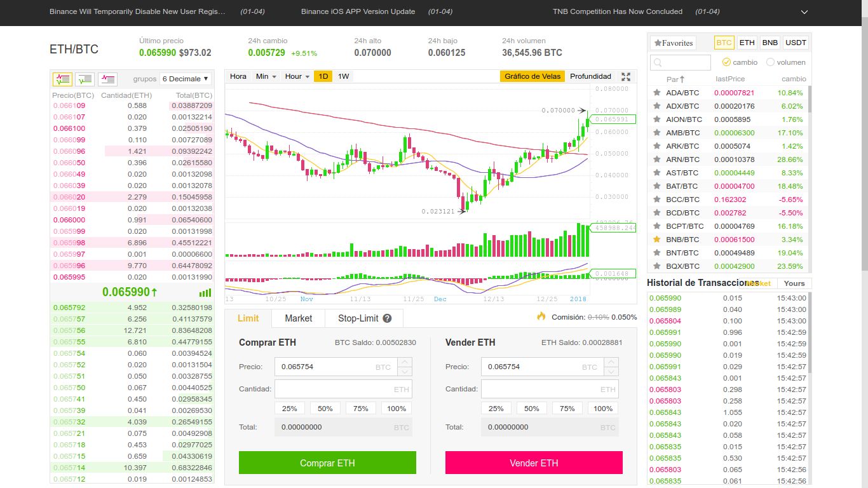Decrease the Comprar ETH price with down arrow
This screenshot has height=488, width=868.
click(x=405, y=371)
